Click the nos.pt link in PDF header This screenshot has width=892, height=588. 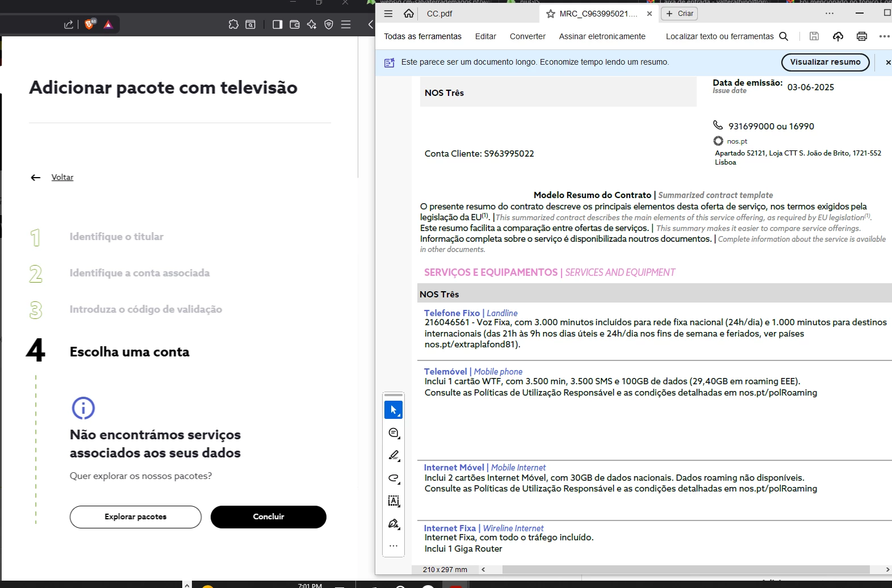[x=737, y=141]
